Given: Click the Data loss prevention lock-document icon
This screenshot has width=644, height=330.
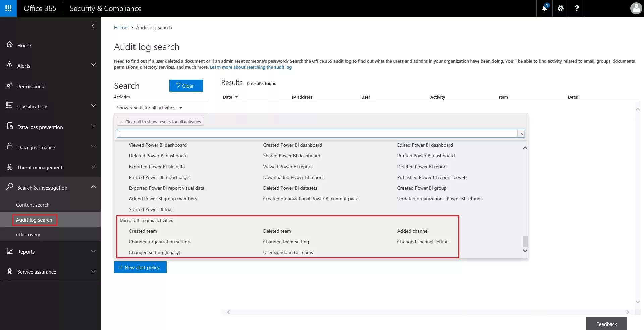Looking at the screenshot, I should tap(10, 126).
